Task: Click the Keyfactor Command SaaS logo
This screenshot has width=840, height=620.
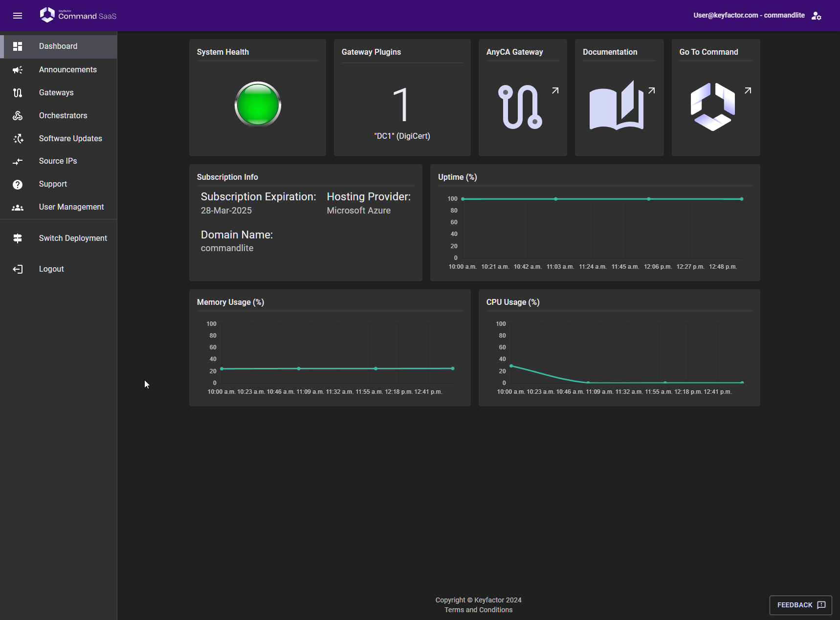Action: pos(78,15)
